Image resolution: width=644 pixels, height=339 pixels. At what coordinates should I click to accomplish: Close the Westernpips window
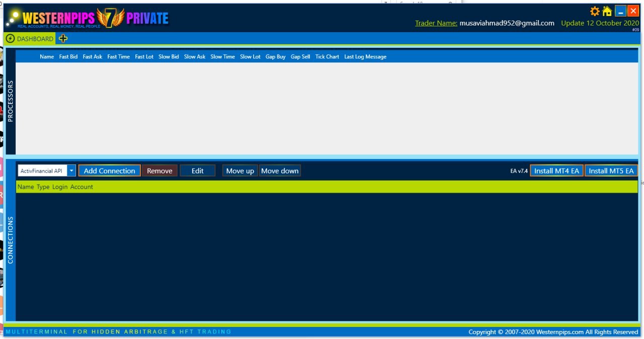(x=633, y=11)
